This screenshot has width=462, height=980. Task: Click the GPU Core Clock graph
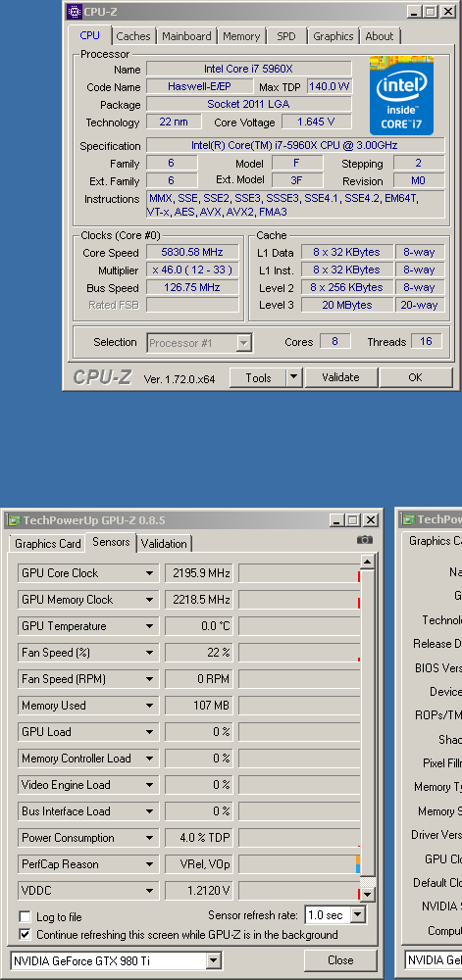coord(299,573)
